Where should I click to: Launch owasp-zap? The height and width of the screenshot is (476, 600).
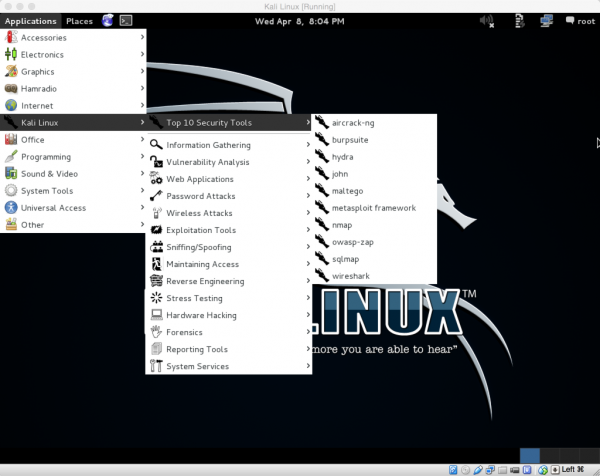(375, 242)
